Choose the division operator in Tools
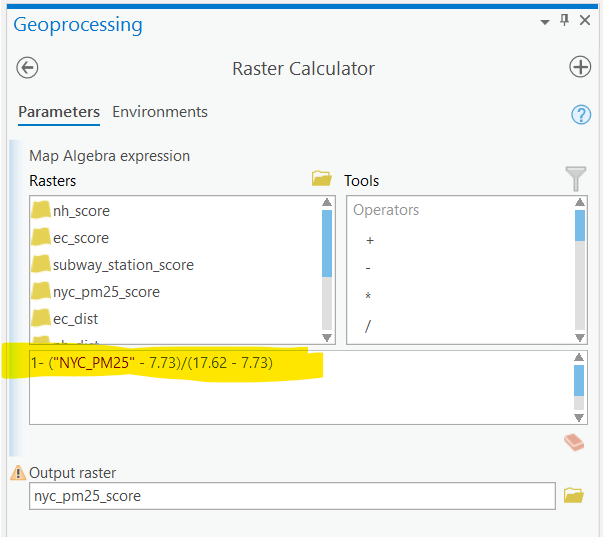 [369, 326]
